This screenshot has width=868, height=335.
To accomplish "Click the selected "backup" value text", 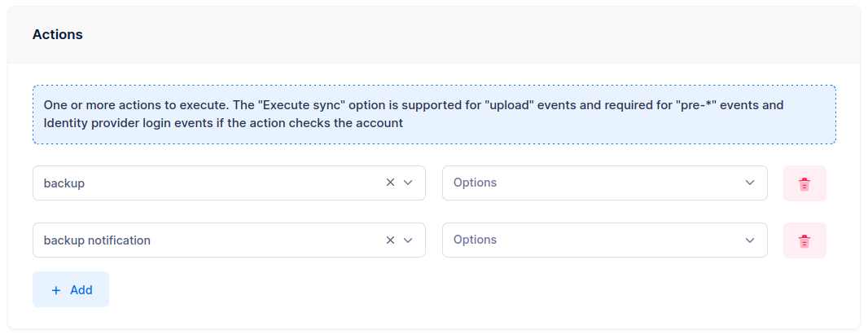I will [64, 183].
